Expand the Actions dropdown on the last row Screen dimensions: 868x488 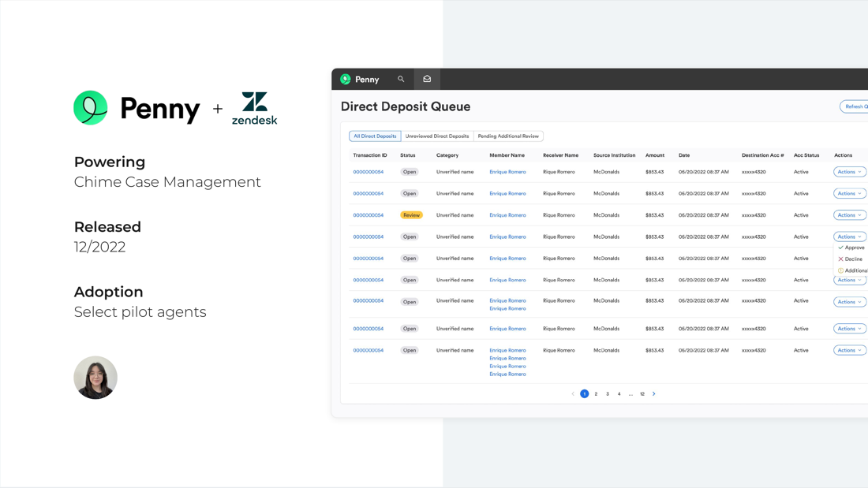(849, 350)
